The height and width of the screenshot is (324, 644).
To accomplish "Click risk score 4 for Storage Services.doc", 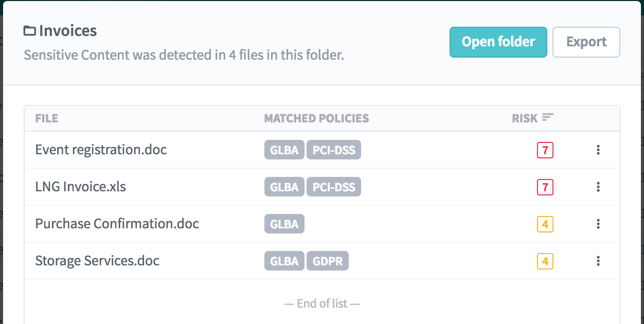I will 545,261.
